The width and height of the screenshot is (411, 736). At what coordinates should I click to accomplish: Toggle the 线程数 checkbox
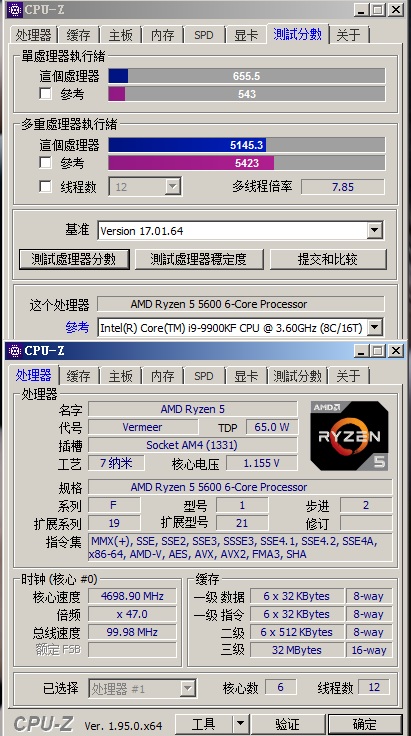tap(46, 187)
